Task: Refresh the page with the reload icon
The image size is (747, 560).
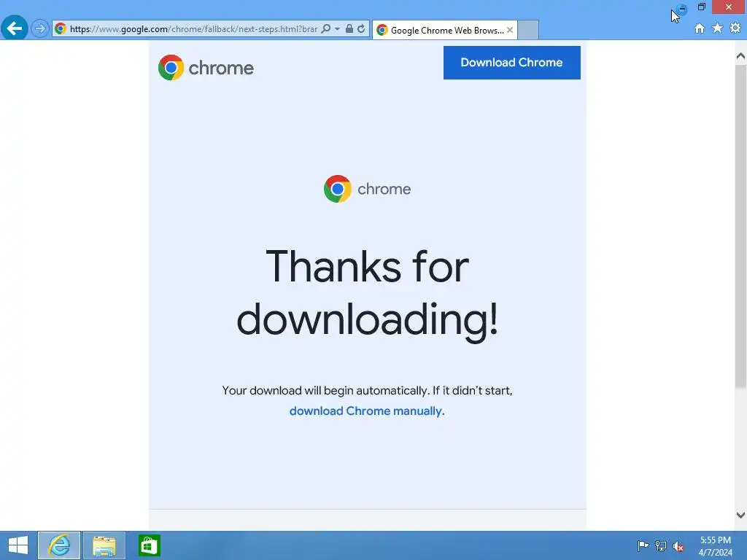Action: (361, 28)
